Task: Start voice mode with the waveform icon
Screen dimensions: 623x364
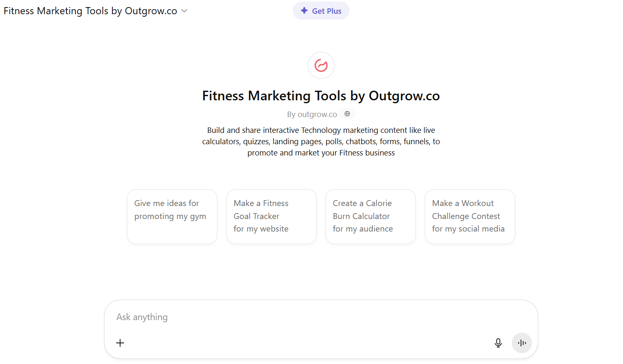Action: point(521,343)
